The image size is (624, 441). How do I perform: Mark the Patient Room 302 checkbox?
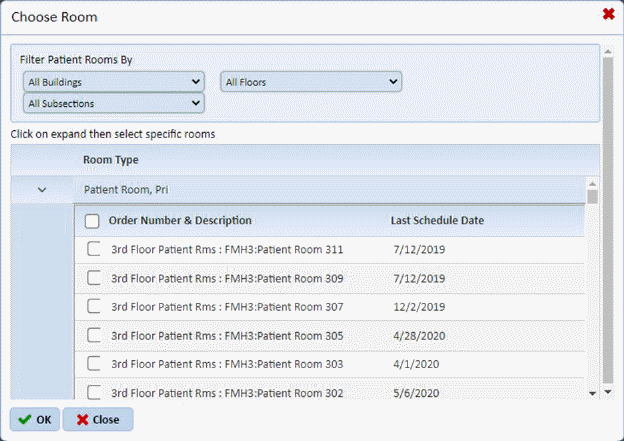click(x=93, y=393)
